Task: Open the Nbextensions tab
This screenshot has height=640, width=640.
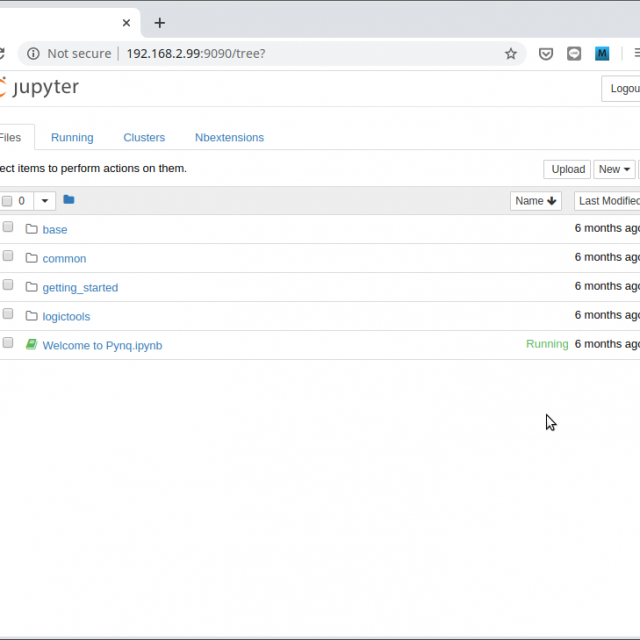Action: 229,138
